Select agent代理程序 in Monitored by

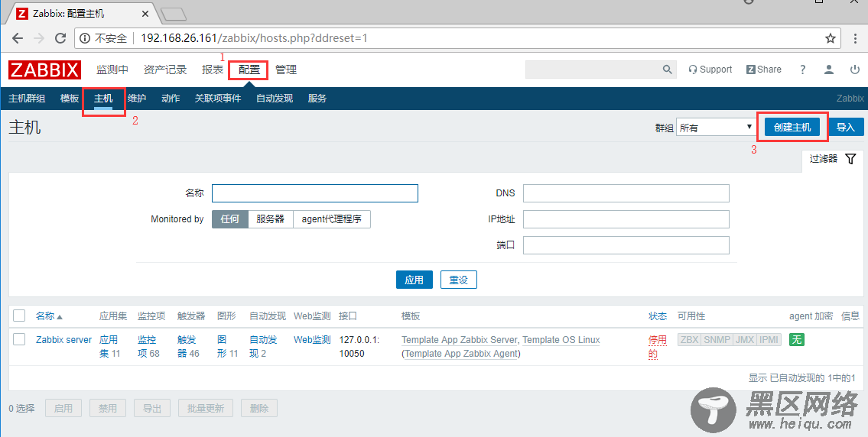click(x=332, y=219)
